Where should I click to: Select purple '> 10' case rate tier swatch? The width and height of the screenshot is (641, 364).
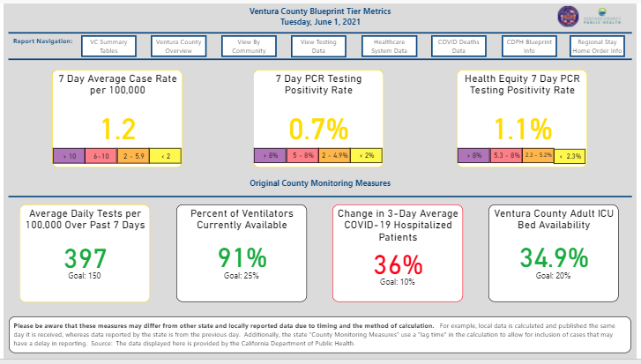[69, 156]
